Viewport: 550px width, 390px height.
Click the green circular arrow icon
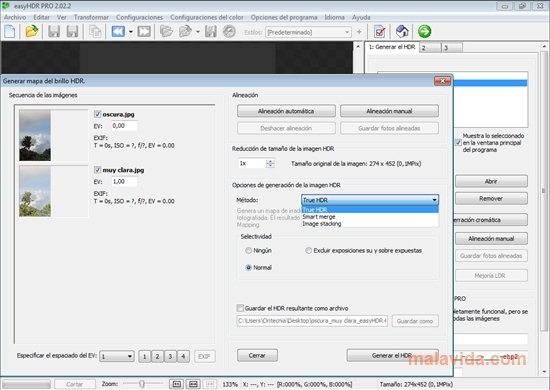(x=424, y=32)
